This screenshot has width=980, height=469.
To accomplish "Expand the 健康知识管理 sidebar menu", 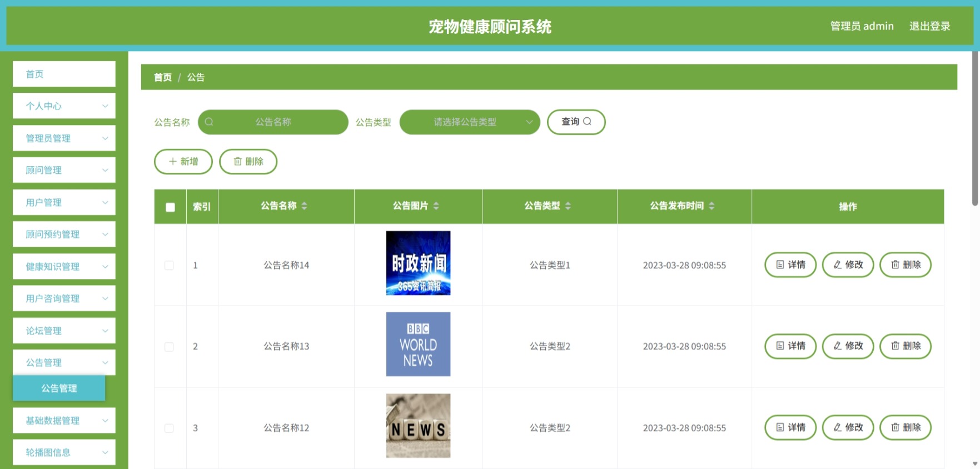I will [64, 267].
